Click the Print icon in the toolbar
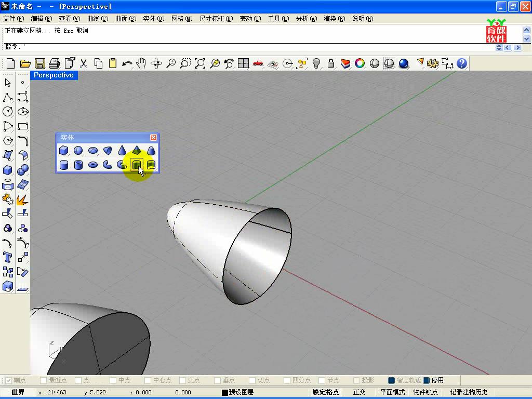532x399 pixels. 54,63
